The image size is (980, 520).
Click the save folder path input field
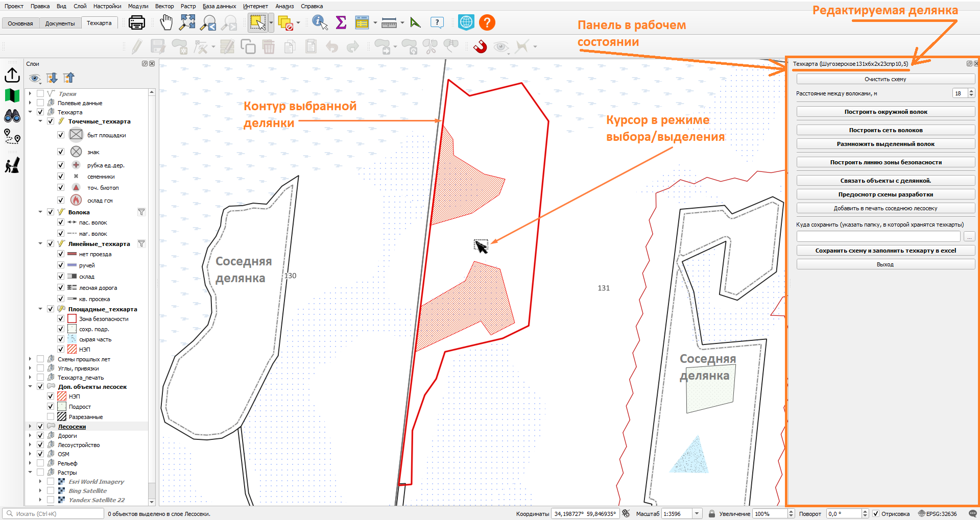coord(878,237)
